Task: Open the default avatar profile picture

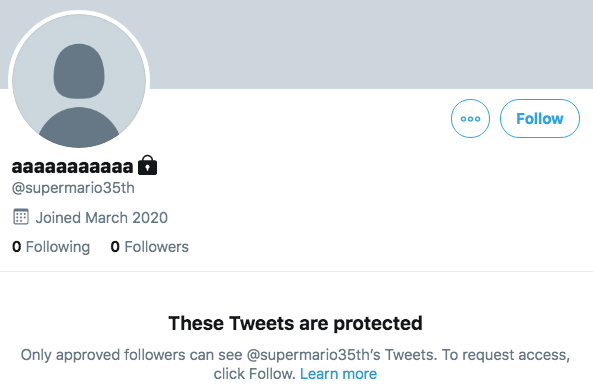Action: coord(79,81)
